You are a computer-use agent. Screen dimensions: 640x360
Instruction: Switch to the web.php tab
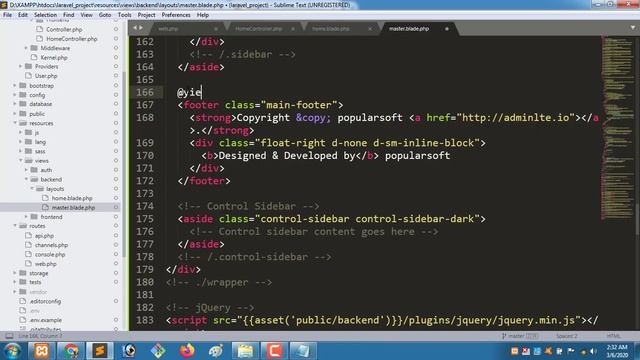click(168, 29)
